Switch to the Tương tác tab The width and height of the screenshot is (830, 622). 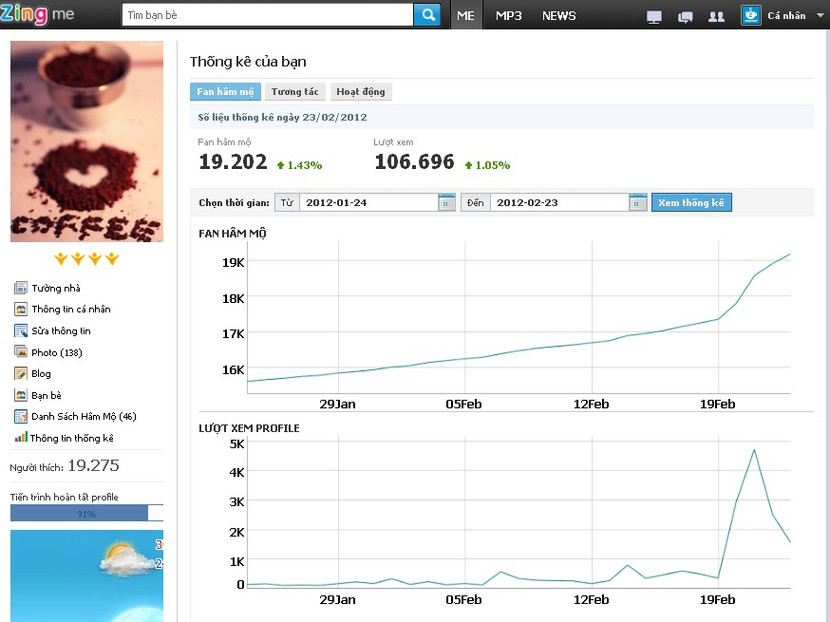click(x=295, y=92)
